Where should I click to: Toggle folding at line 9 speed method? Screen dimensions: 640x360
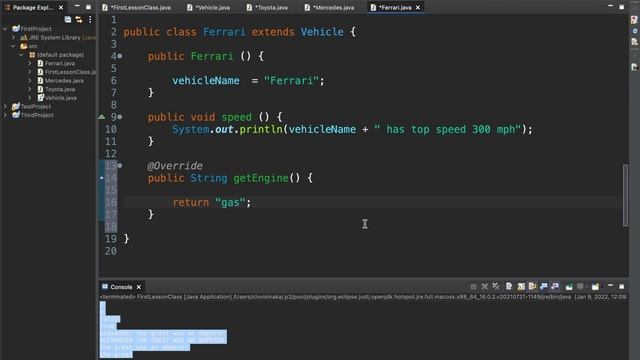pyautogui.click(x=120, y=117)
